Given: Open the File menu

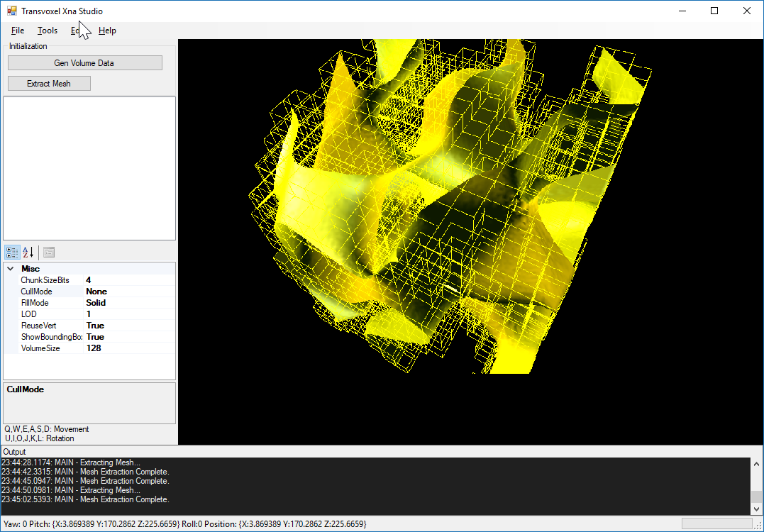Looking at the screenshot, I should click(x=17, y=31).
